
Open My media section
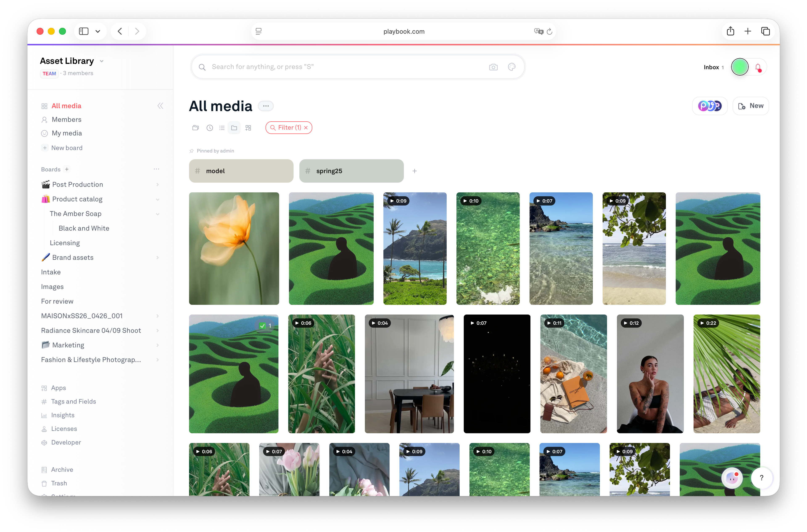pos(67,133)
